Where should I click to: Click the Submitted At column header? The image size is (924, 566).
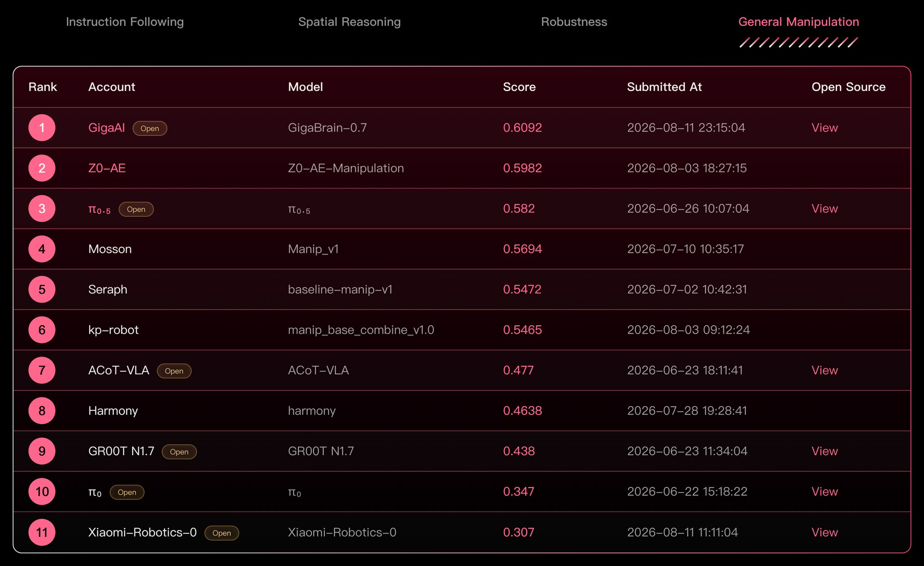pyautogui.click(x=664, y=87)
